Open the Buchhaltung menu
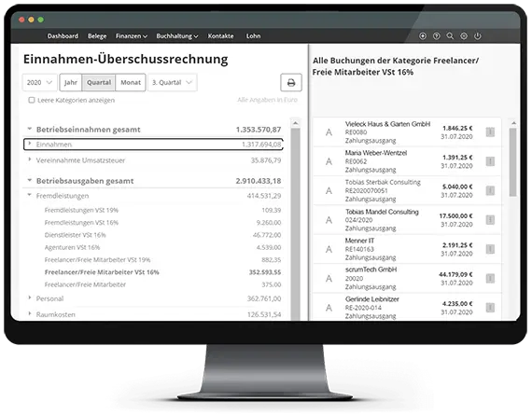Viewport: 532px width, 415px height. point(177,36)
